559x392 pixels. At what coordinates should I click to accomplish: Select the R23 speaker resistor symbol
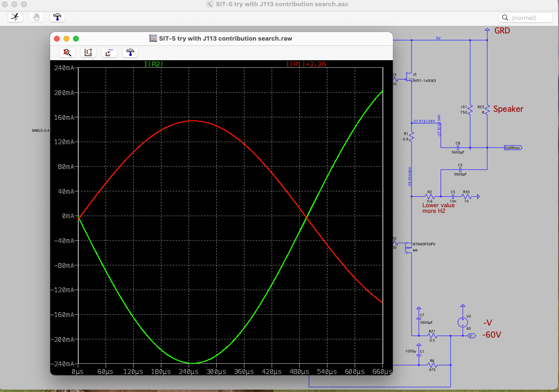pyautogui.click(x=487, y=109)
